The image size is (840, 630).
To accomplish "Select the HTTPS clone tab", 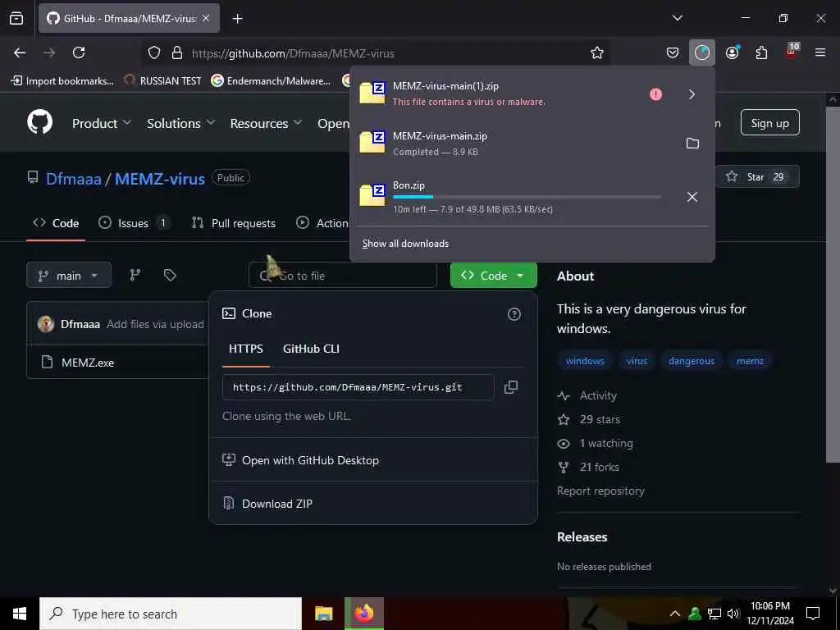I will pyautogui.click(x=246, y=349).
